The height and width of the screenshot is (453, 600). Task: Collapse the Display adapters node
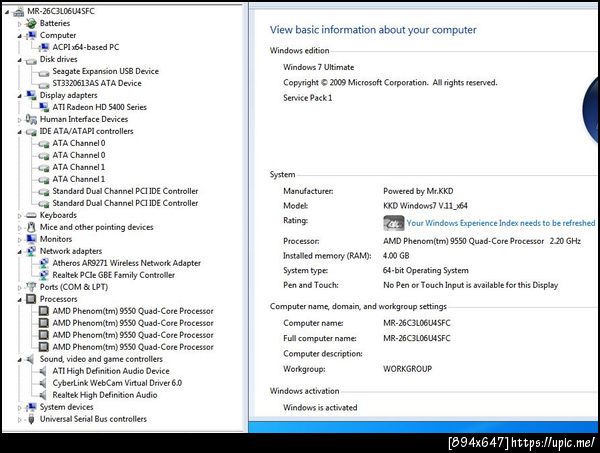pyautogui.click(x=20, y=96)
